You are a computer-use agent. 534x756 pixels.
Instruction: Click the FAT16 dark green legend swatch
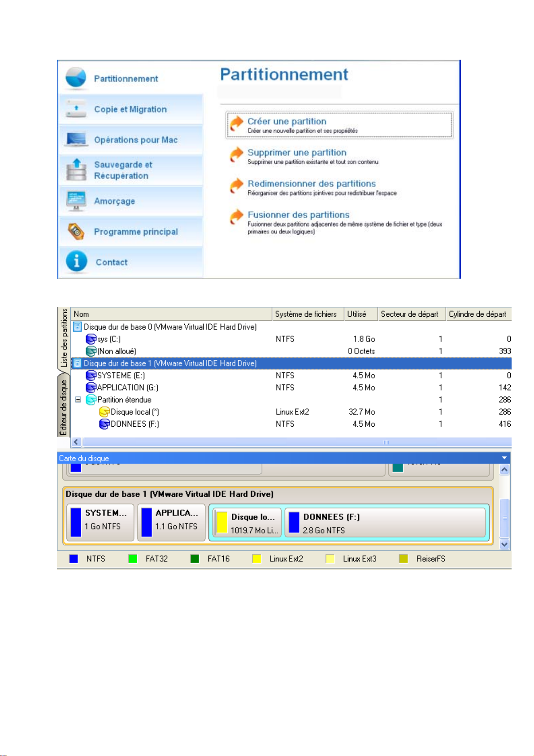(195, 559)
